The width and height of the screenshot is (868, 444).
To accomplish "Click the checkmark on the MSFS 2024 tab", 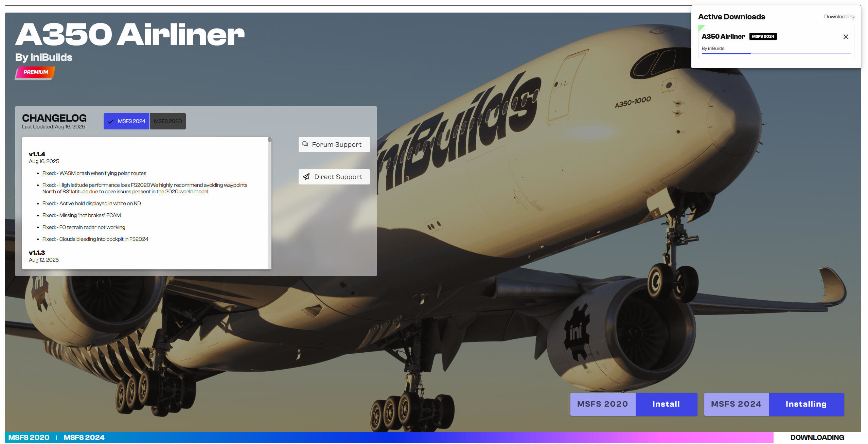I will (110, 121).
